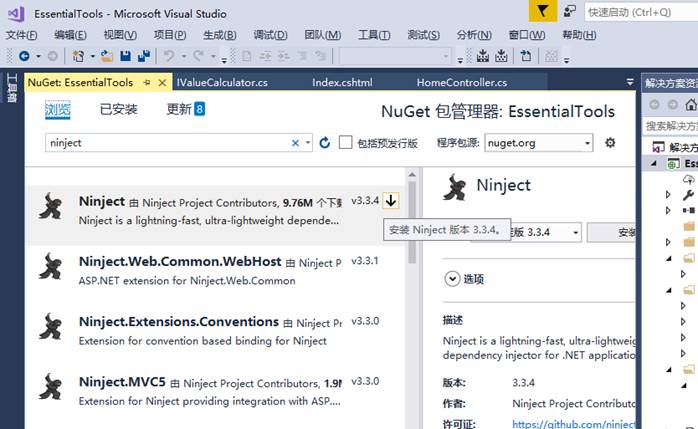The height and width of the screenshot is (429, 698).
Task: Open the document tabs overflow dropdown
Action: [x=630, y=82]
